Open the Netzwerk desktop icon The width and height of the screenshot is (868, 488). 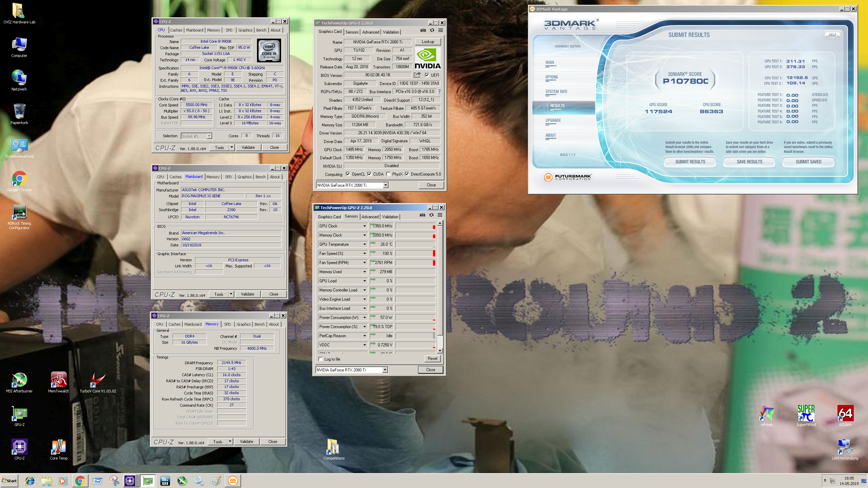coord(19,81)
